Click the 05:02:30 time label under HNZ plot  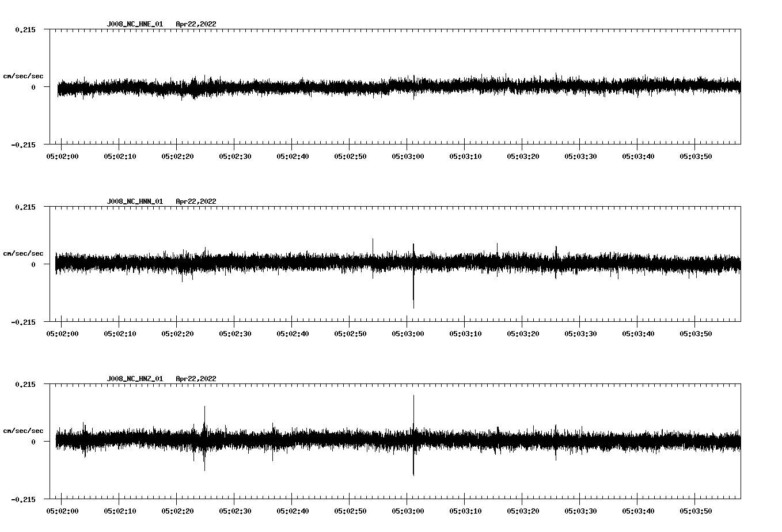click(235, 511)
